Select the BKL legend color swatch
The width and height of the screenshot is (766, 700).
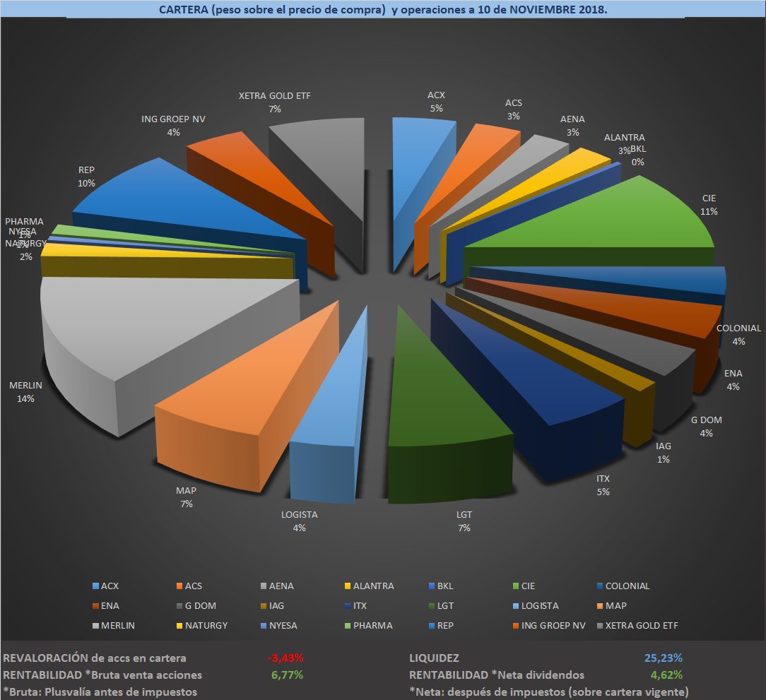tap(432, 586)
